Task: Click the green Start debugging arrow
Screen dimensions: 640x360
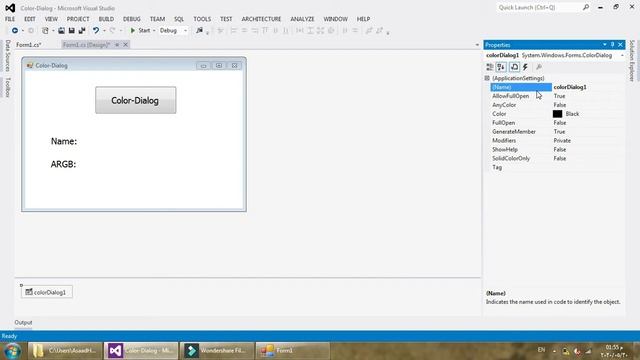Action: click(133, 31)
